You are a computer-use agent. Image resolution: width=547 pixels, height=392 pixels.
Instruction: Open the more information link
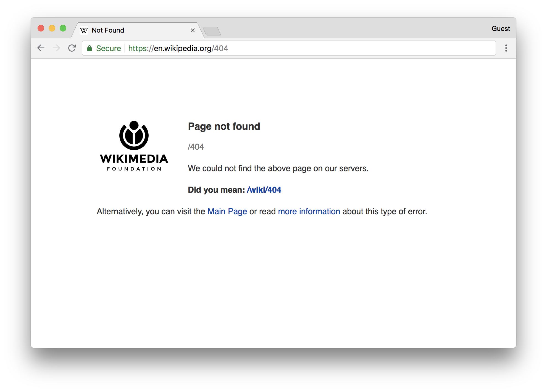point(309,211)
